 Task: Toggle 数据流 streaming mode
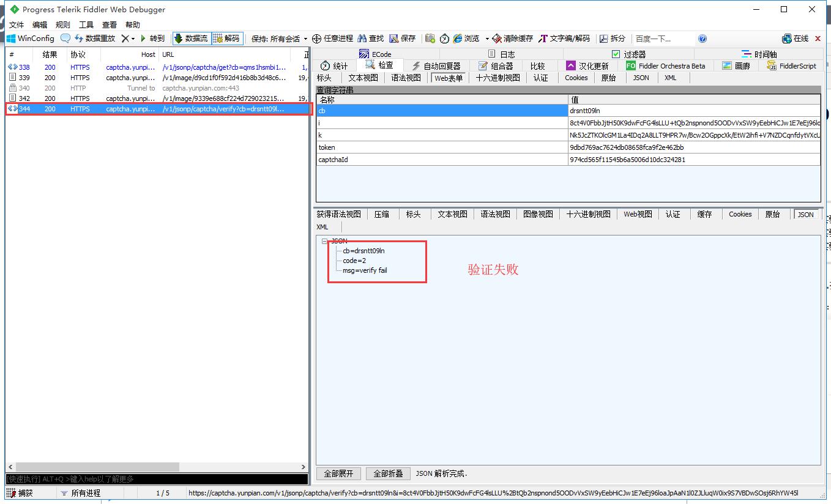pos(191,39)
